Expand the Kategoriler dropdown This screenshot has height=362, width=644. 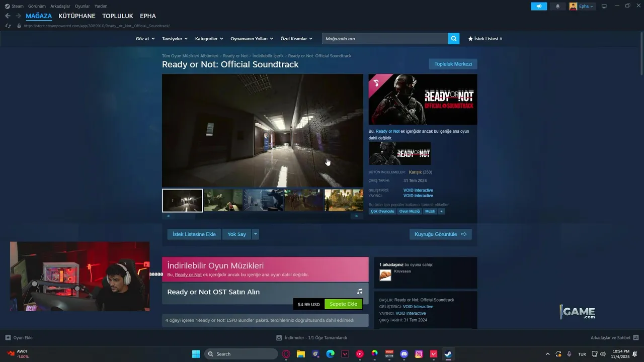(x=209, y=39)
